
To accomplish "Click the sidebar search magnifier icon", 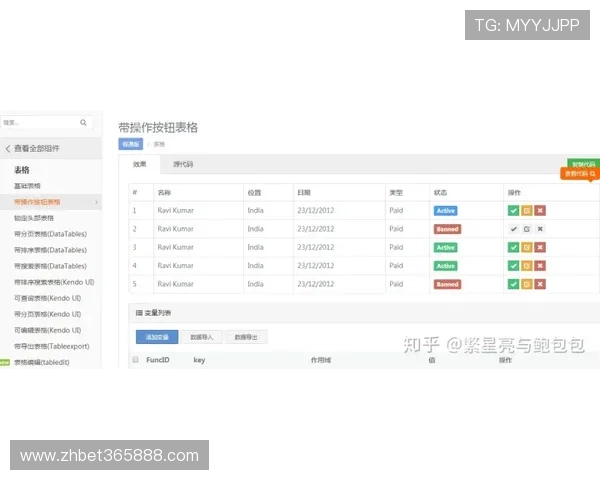I will [83, 122].
